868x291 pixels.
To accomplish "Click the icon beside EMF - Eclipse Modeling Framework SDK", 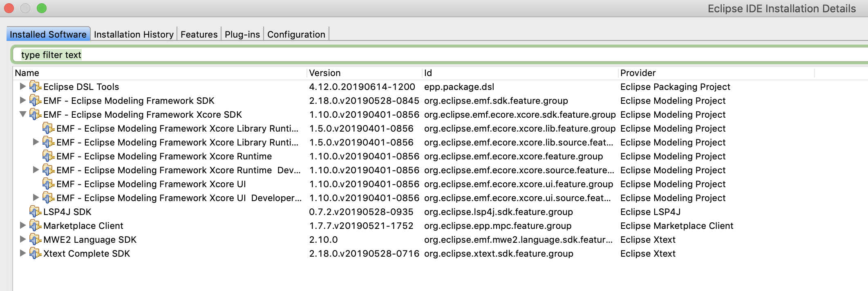I will (36, 101).
